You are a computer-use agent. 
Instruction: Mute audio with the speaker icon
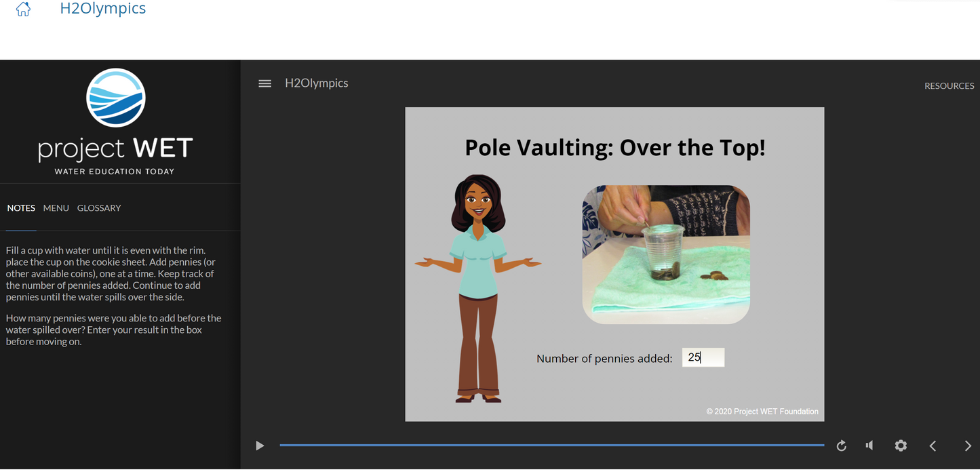point(869,446)
